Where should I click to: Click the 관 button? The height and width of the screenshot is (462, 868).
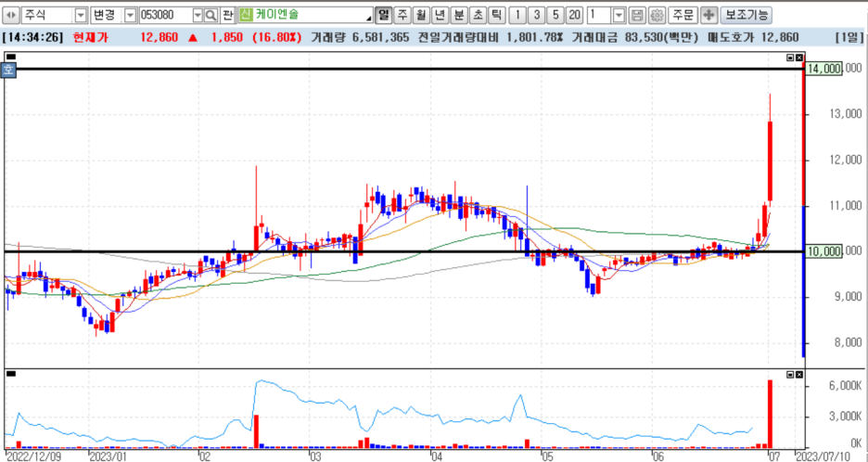[227, 15]
